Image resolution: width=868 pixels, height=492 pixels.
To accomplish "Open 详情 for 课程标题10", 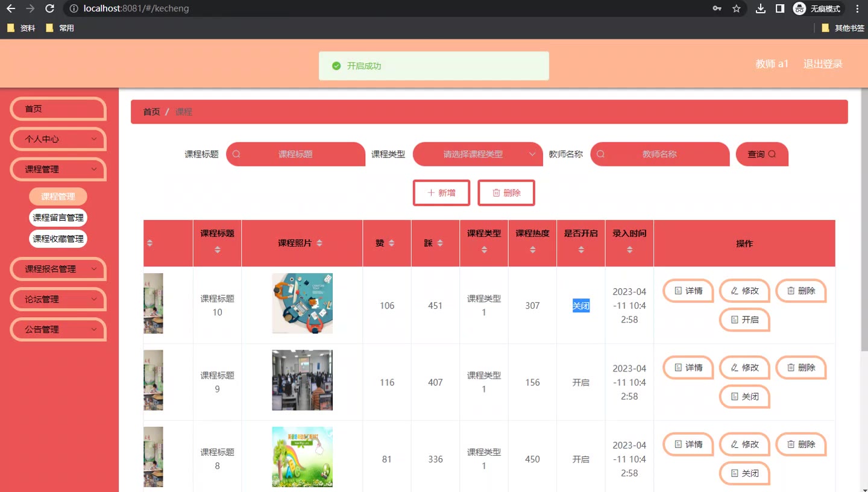I will (688, 291).
